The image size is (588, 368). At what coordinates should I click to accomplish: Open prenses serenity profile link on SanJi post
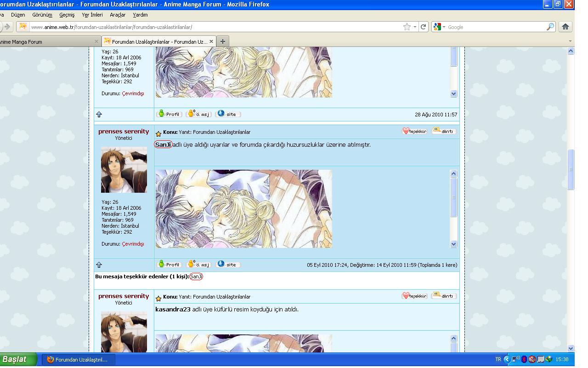(x=124, y=131)
